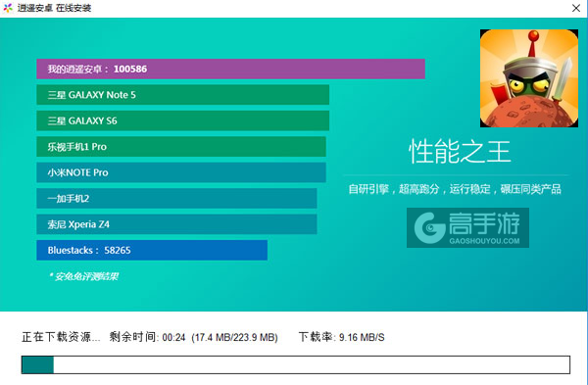Select the 三星 GALAXY S6 bar
588x385 pixels.
click(x=183, y=120)
